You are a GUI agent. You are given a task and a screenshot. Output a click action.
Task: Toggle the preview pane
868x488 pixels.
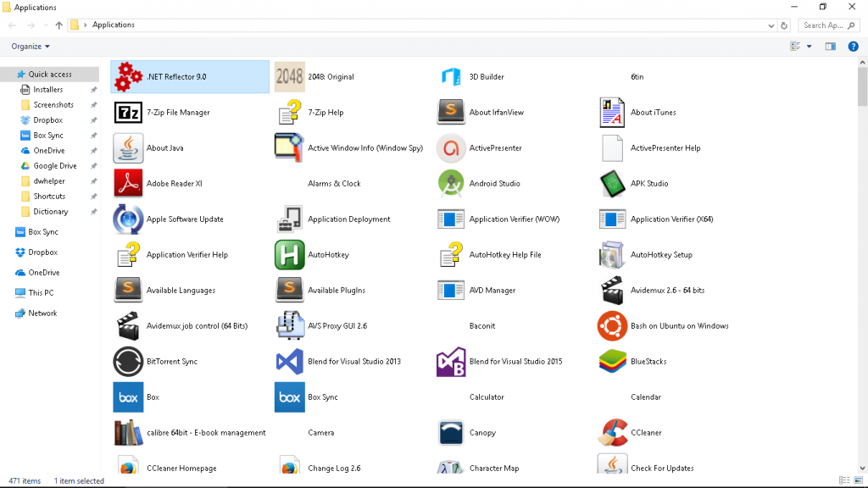832,47
